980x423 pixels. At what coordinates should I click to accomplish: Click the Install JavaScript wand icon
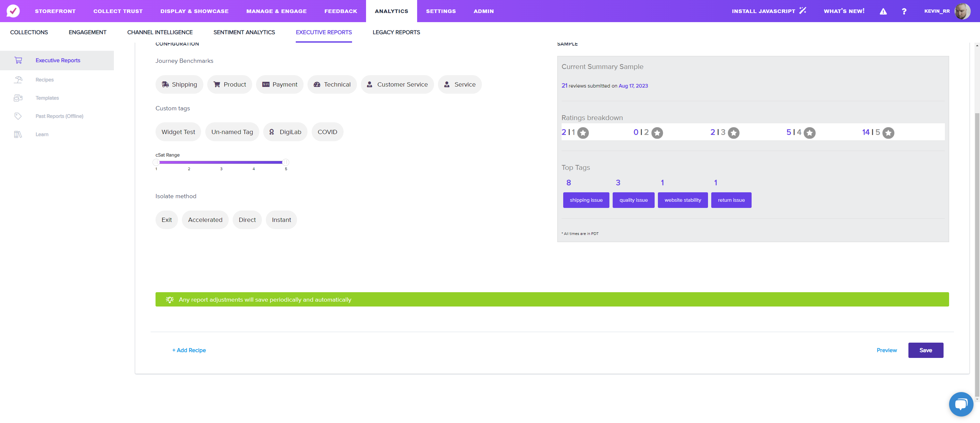tap(802, 11)
